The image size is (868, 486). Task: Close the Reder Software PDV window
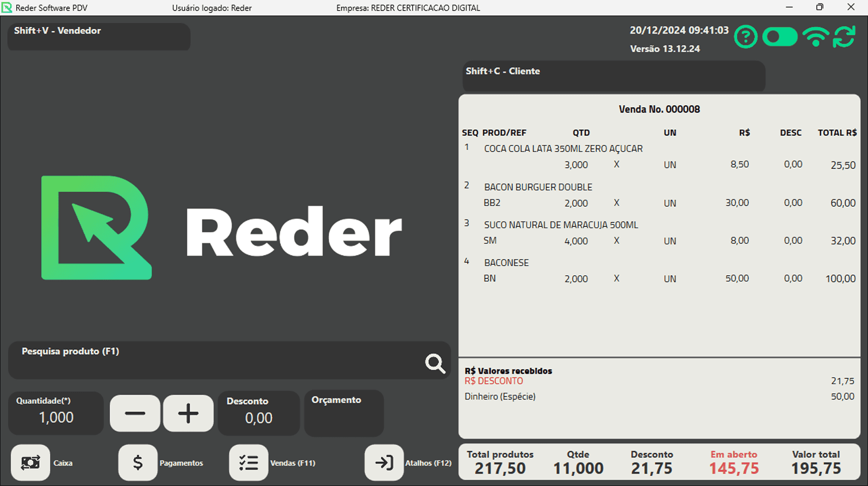click(851, 7)
